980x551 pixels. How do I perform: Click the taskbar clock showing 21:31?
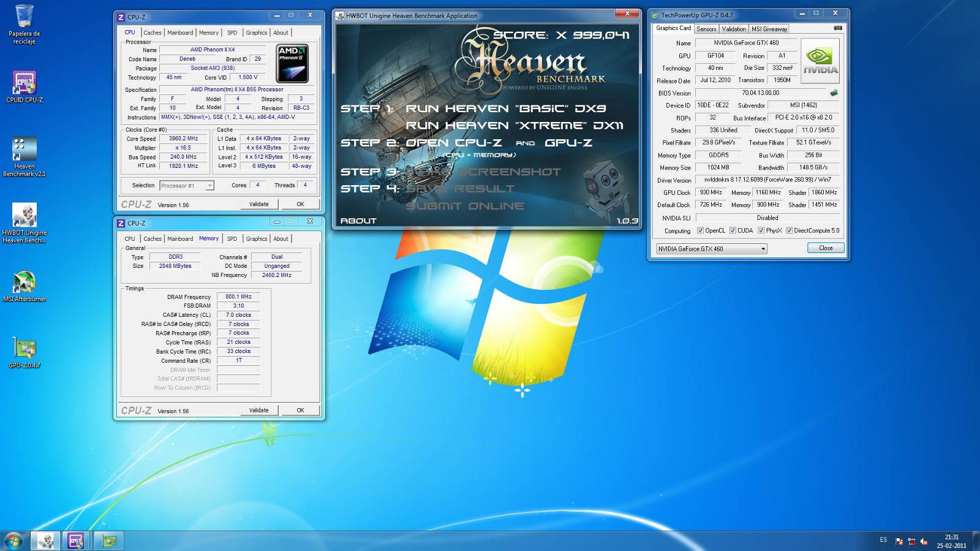point(951,541)
